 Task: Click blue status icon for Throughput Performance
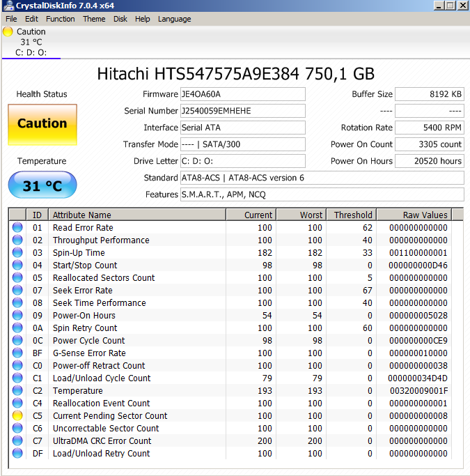tap(17, 240)
